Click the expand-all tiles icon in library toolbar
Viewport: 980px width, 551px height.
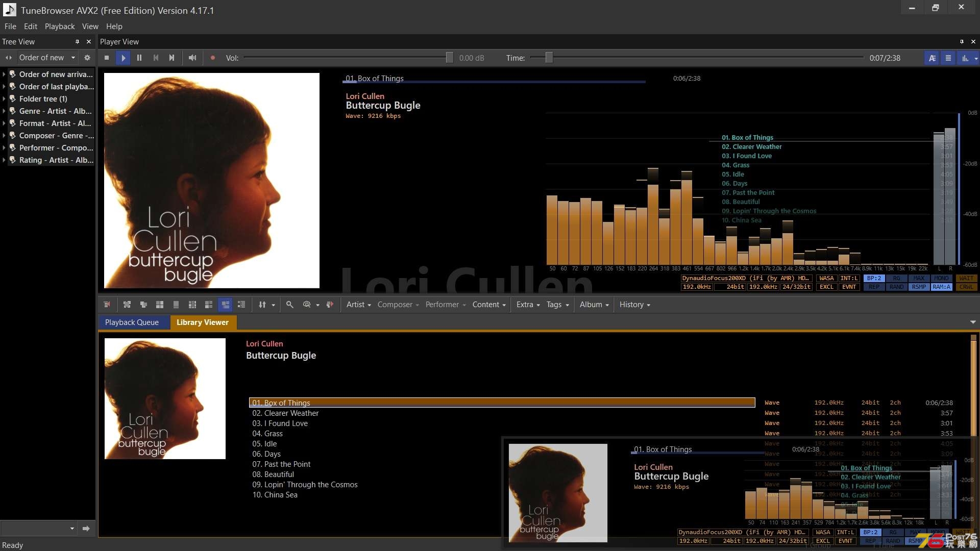127,305
